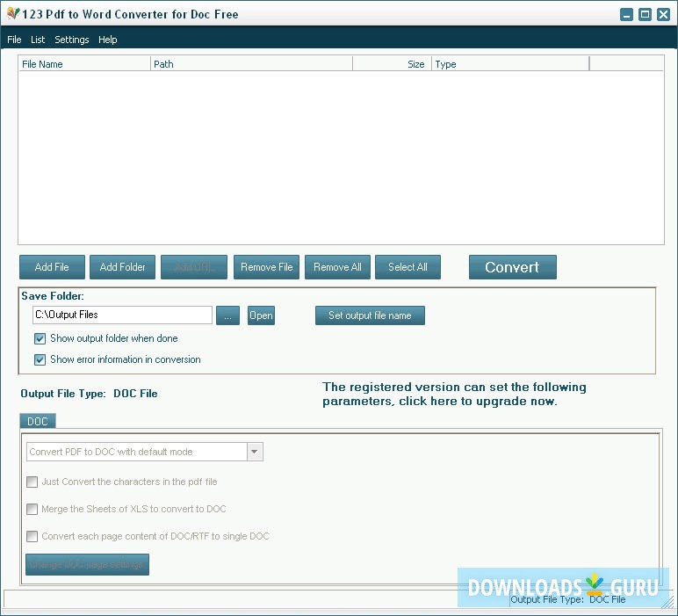
Task: Click the Add File button
Action: coord(52,267)
